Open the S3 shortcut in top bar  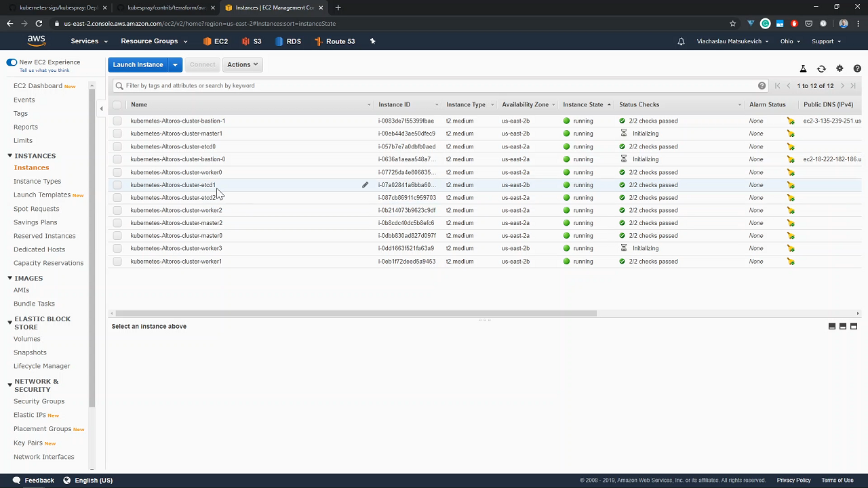(252, 41)
